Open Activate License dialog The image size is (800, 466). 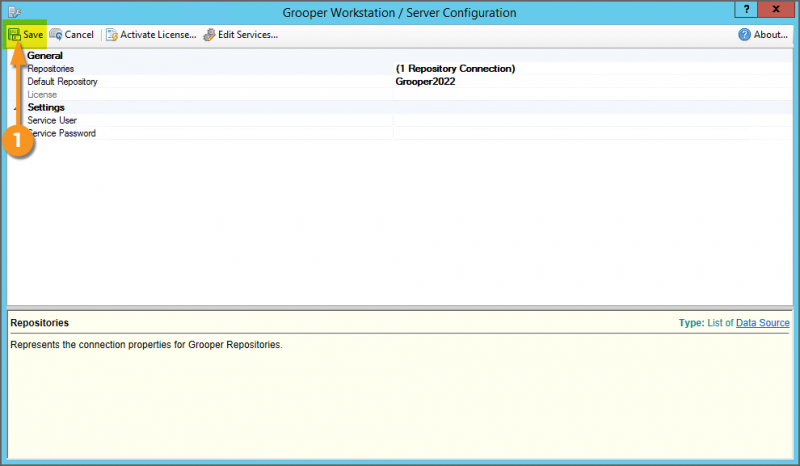(151, 35)
